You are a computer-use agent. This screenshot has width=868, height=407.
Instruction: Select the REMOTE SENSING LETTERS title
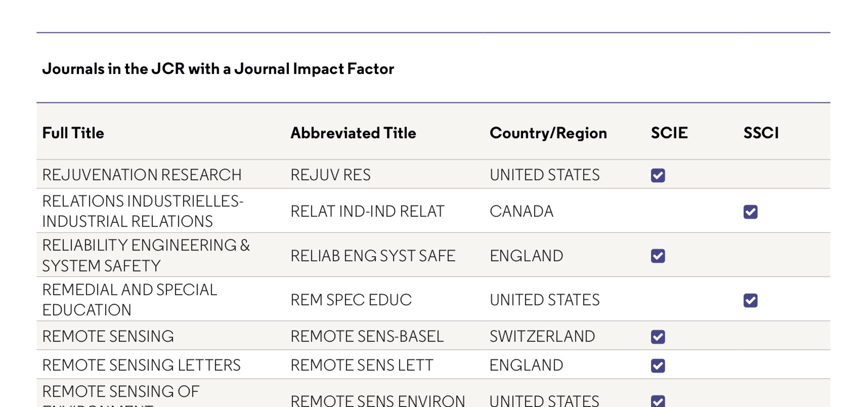tap(141, 365)
